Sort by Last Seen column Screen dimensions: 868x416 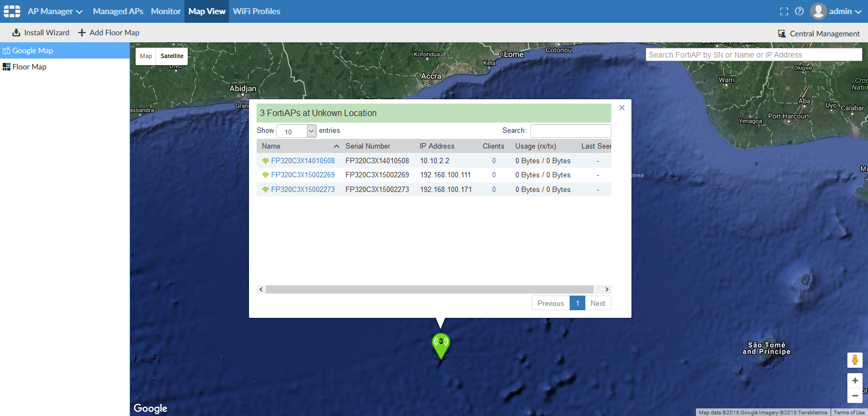click(596, 146)
